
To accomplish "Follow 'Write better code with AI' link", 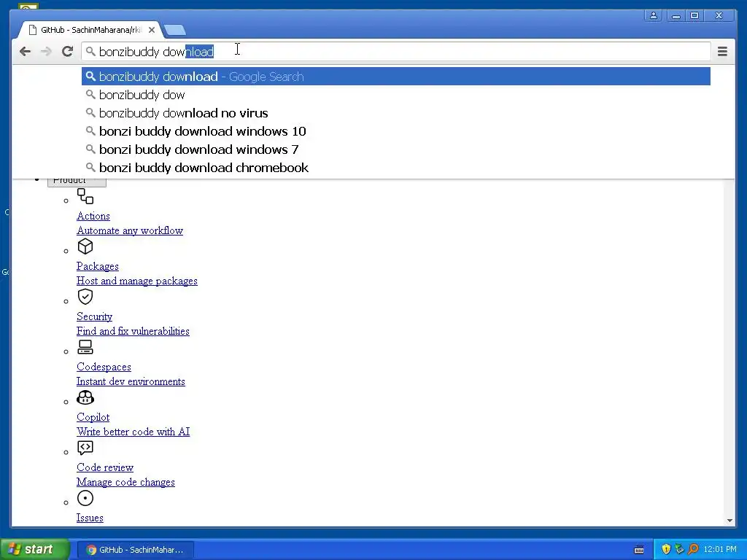I will click(x=133, y=432).
